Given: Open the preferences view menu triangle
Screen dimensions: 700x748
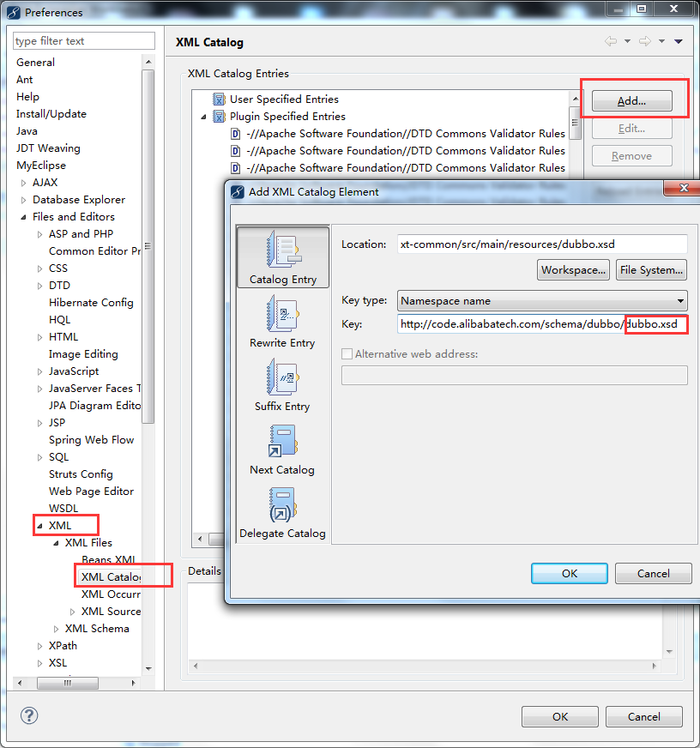Looking at the screenshot, I should click(678, 41).
